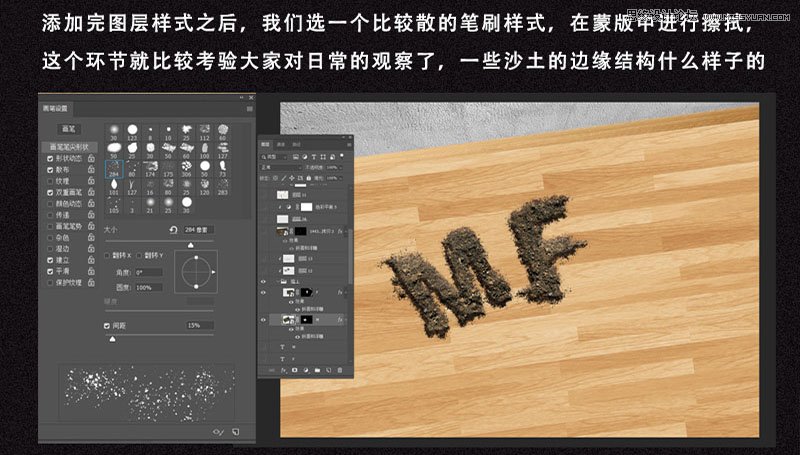The height and width of the screenshot is (455, 800).
Task: Select the 123 hard round brush preset
Action: coord(132,132)
